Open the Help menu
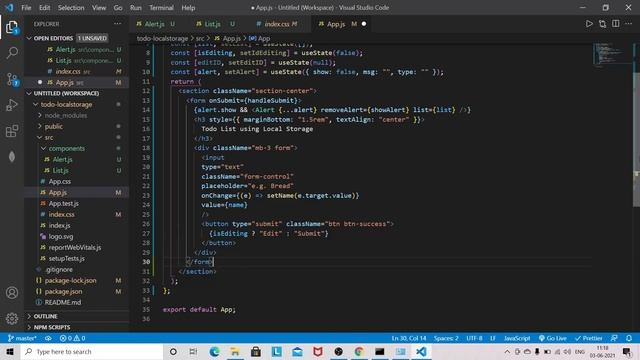This screenshot has height=360, width=640. (188, 8)
